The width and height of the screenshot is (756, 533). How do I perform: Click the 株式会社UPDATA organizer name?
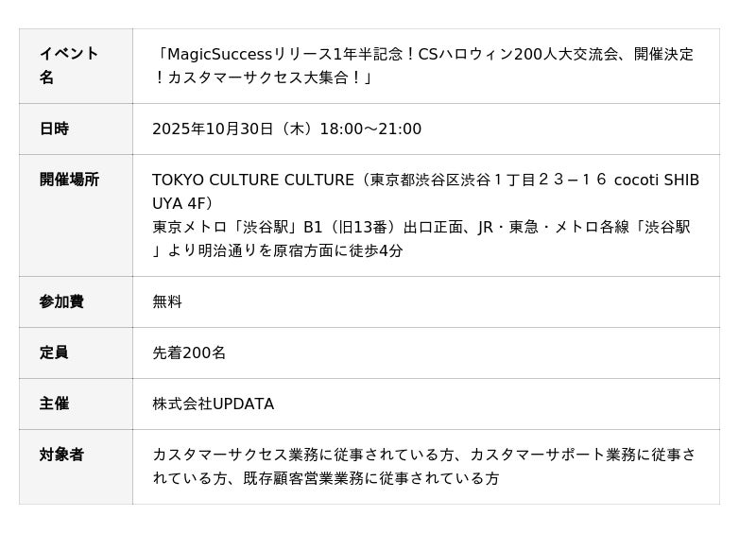(x=214, y=404)
